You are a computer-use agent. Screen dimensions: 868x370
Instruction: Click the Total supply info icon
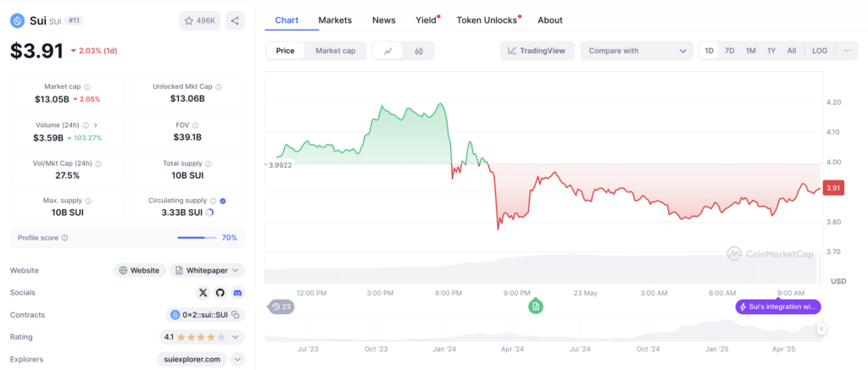[208, 164]
